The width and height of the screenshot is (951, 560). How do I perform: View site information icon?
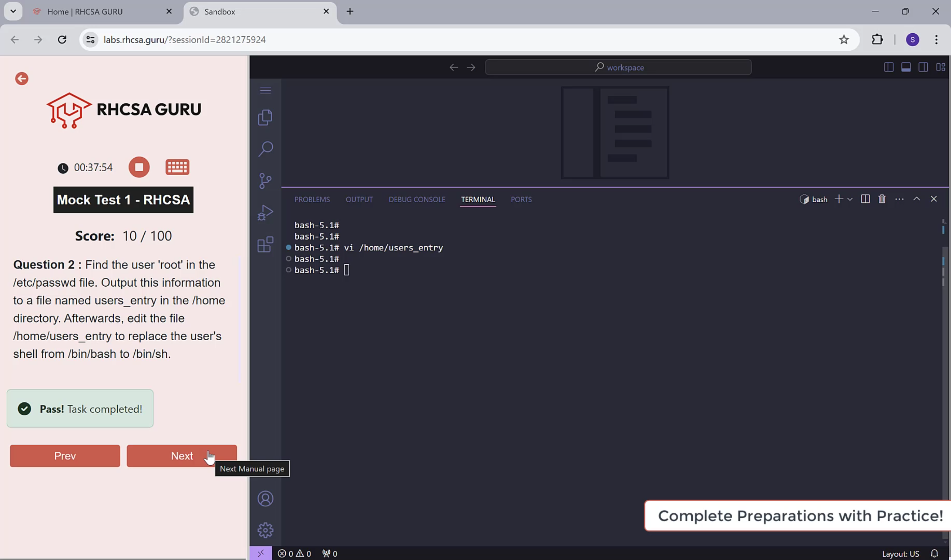point(90,40)
